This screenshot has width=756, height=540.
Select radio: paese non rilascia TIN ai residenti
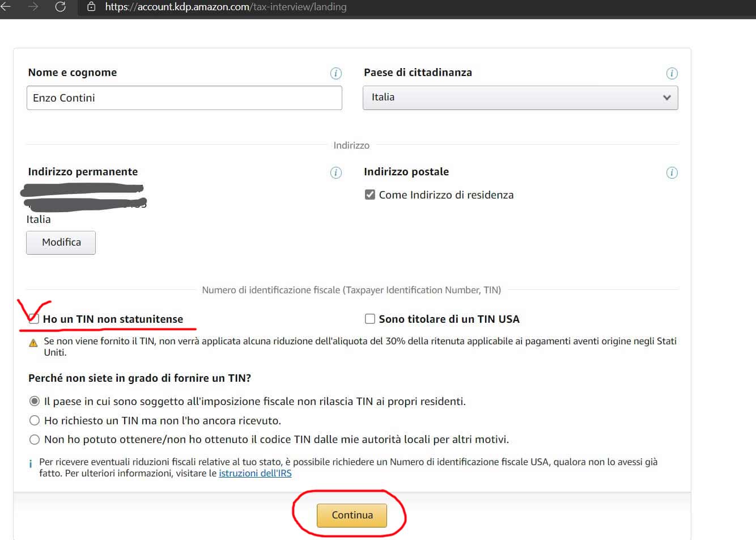pyautogui.click(x=35, y=401)
